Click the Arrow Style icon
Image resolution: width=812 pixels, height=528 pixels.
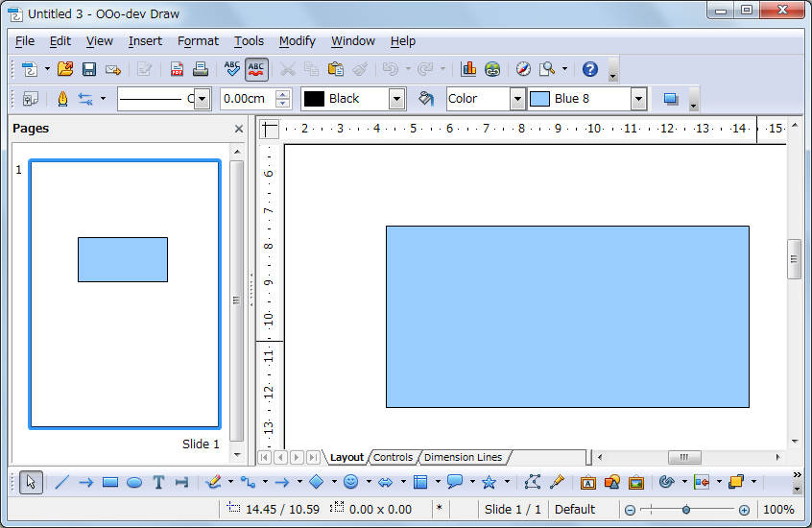pos(85,99)
